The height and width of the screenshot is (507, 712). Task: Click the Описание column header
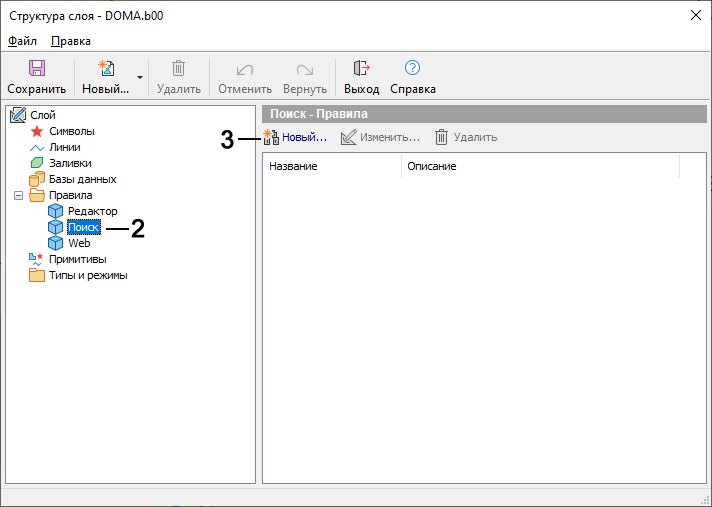(540, 166)
